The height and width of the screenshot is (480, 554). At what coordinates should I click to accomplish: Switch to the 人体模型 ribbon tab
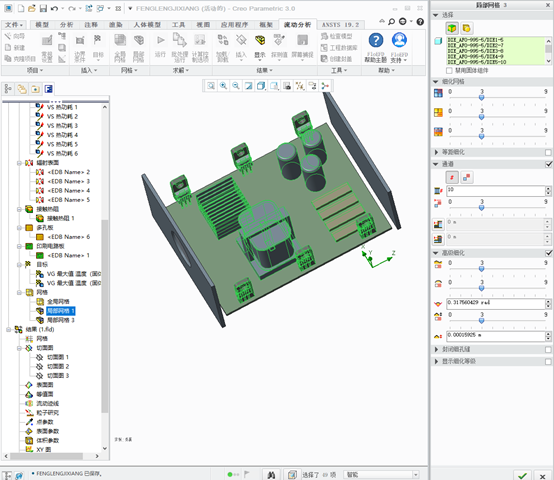coord(147,25)
